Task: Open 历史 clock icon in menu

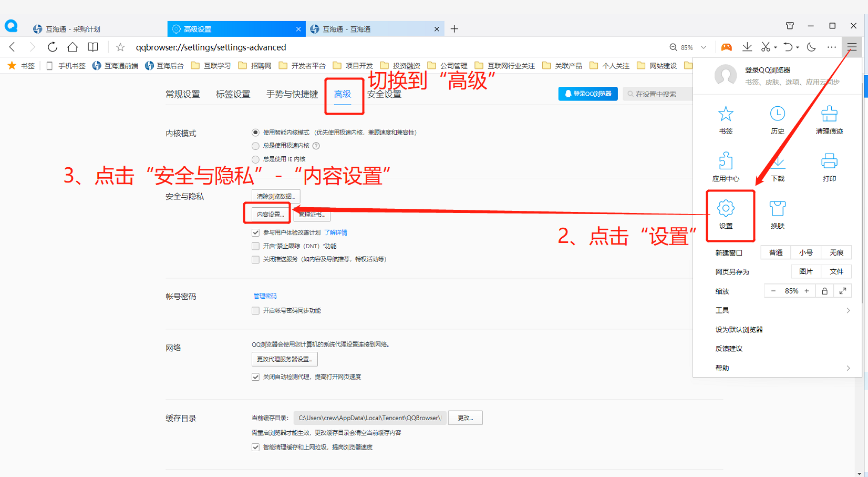Action: [778, 120]
